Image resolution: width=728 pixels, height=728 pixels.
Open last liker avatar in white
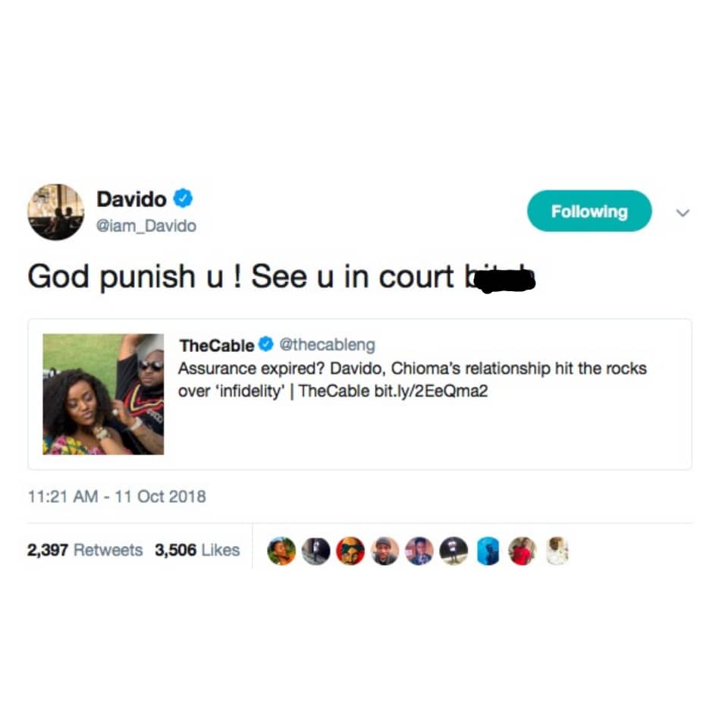click(557, 551)
